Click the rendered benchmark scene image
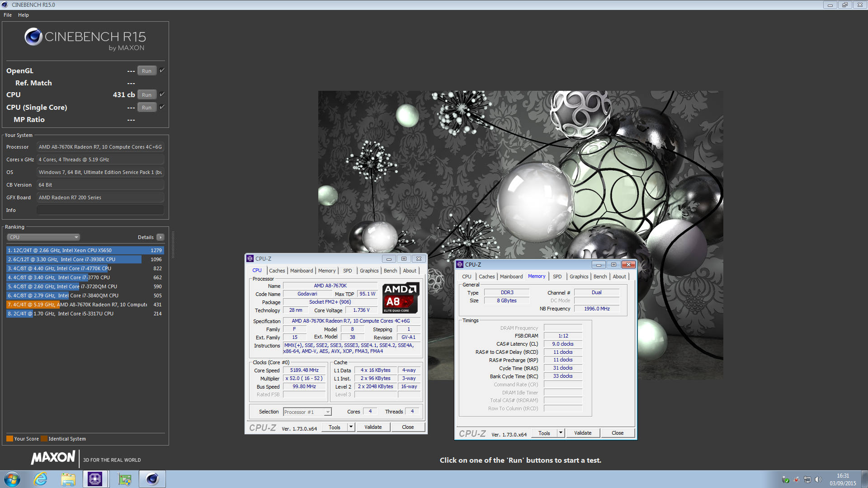868x488 pixels. 520,235
